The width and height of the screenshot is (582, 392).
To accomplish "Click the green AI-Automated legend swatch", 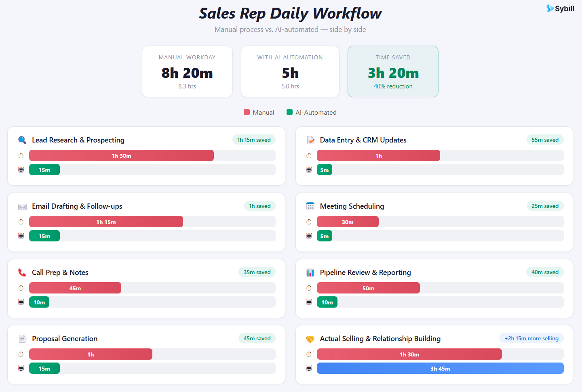I will (x=289, y=112).
